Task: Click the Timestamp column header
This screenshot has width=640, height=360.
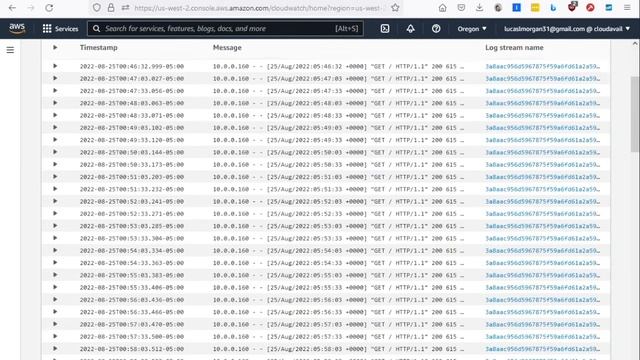Action: tap(98, 47)
